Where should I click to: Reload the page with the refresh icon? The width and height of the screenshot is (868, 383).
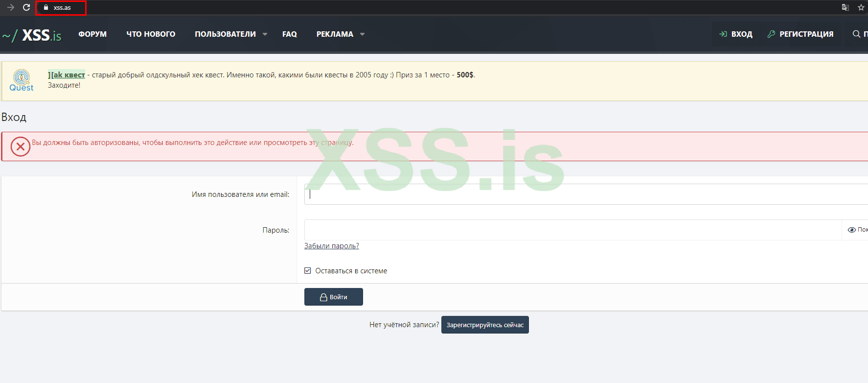(x=26, y=7)
